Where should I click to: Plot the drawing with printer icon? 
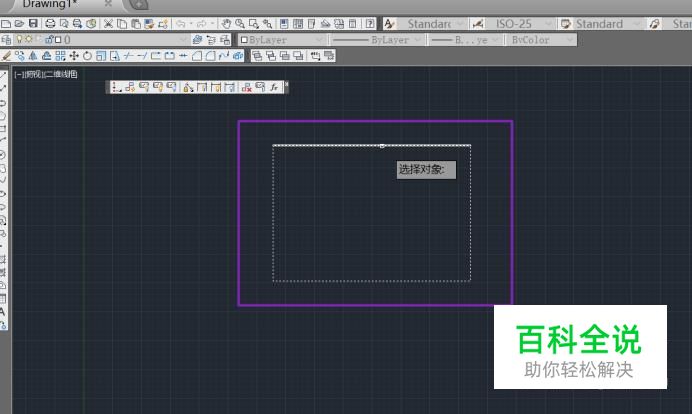point(50,24)
